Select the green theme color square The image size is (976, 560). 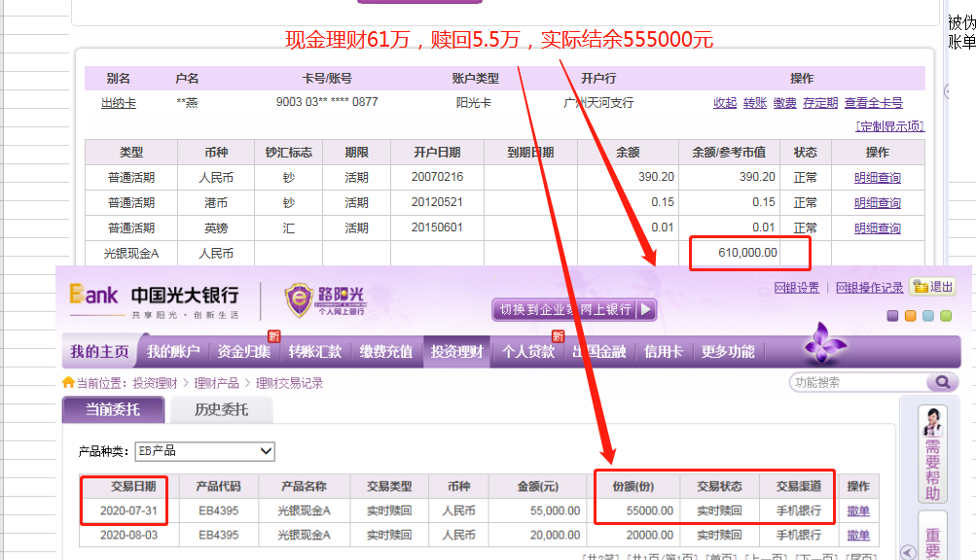coord(946,316)
